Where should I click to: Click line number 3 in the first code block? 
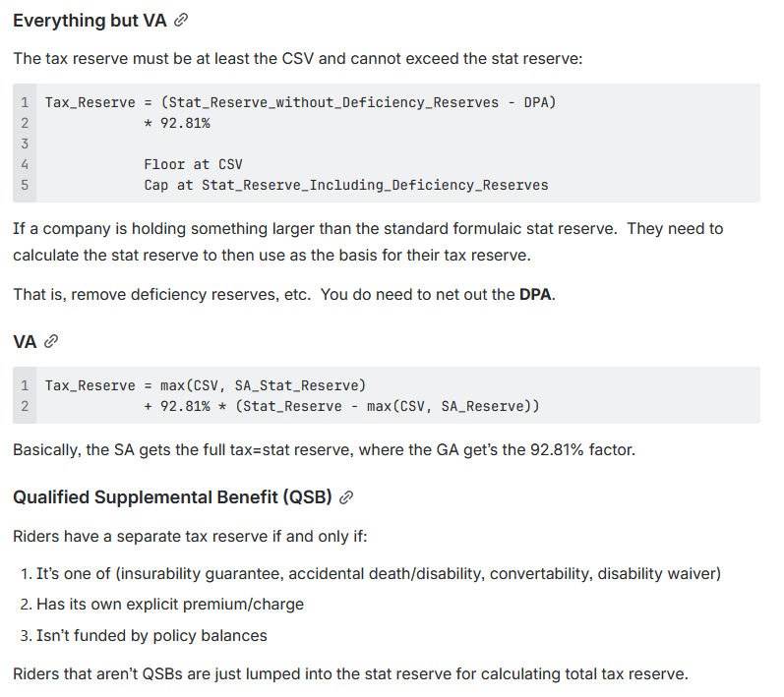point(24,144)
